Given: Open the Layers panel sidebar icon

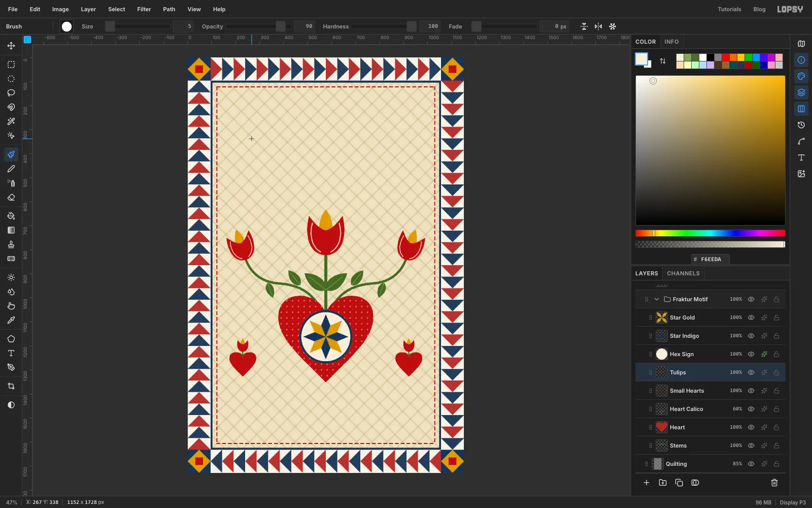Looking at the screenshot, I should pos(801,92).
